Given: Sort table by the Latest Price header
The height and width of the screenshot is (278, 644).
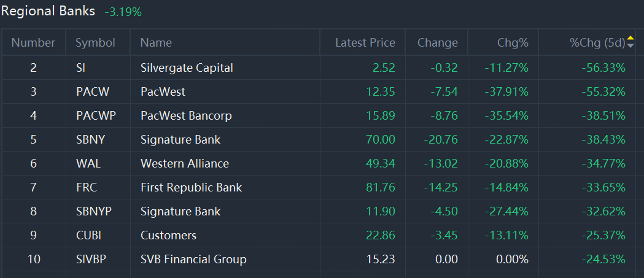Looking at the screenshot, I should pos(365,42).
